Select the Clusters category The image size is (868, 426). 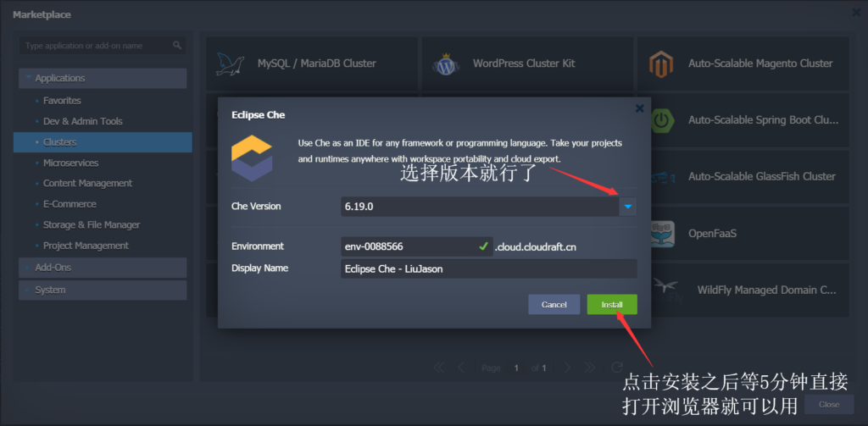[x=103, y=142]
